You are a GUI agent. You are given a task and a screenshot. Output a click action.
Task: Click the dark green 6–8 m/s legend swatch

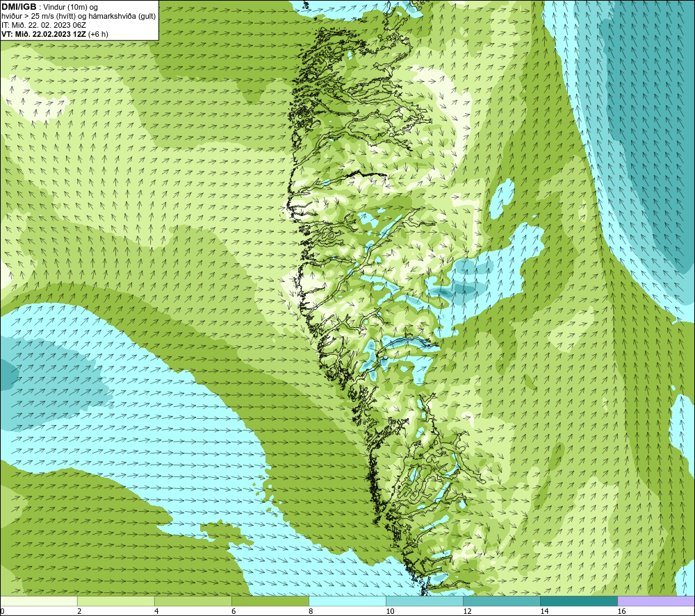point(270,601)
